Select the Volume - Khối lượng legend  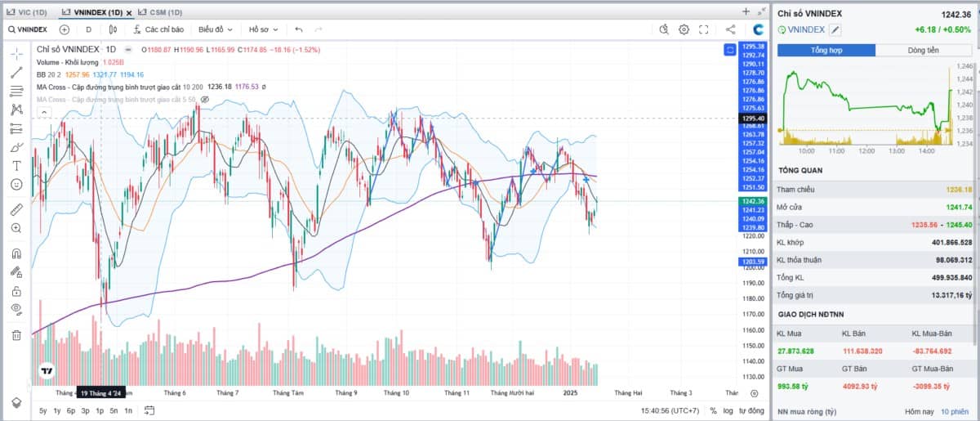tap(69, 62)
